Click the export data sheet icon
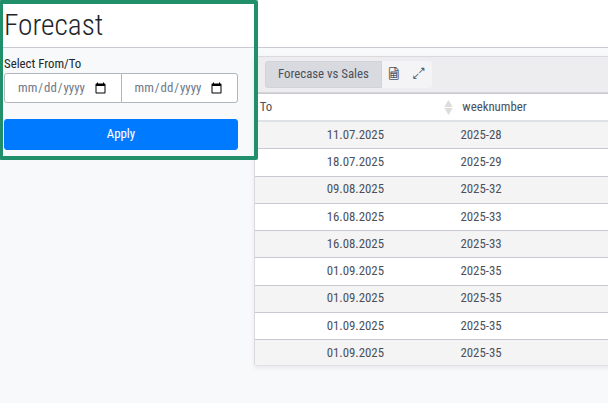 (x=394, y=74)
